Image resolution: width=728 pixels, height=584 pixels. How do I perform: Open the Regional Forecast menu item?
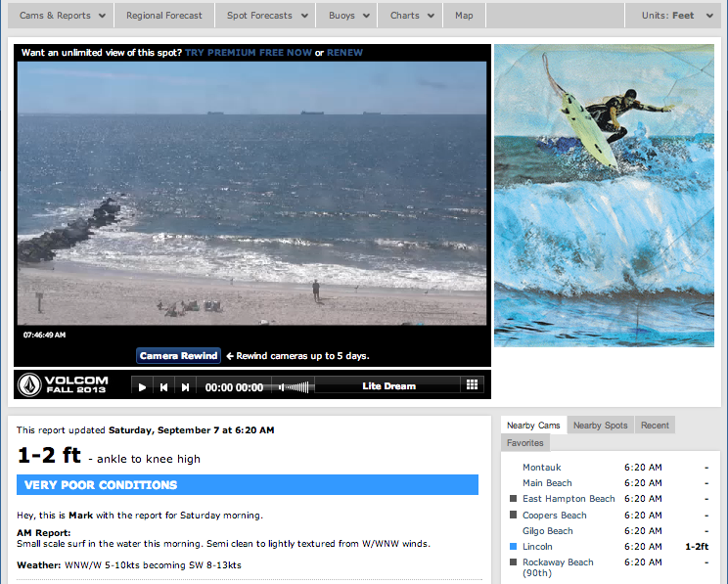pyautogui.click(x=164, y=16)
